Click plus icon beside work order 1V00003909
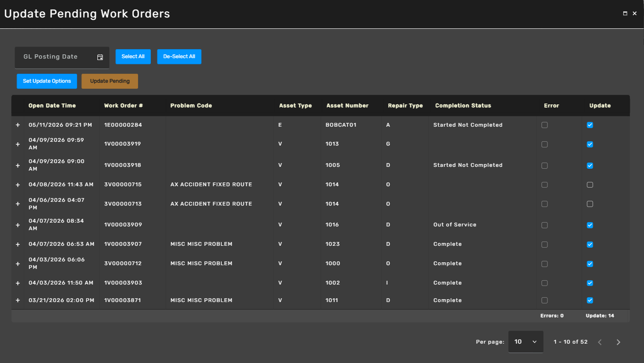This screenshot has width=644, height=363. (x=18, y=225)
